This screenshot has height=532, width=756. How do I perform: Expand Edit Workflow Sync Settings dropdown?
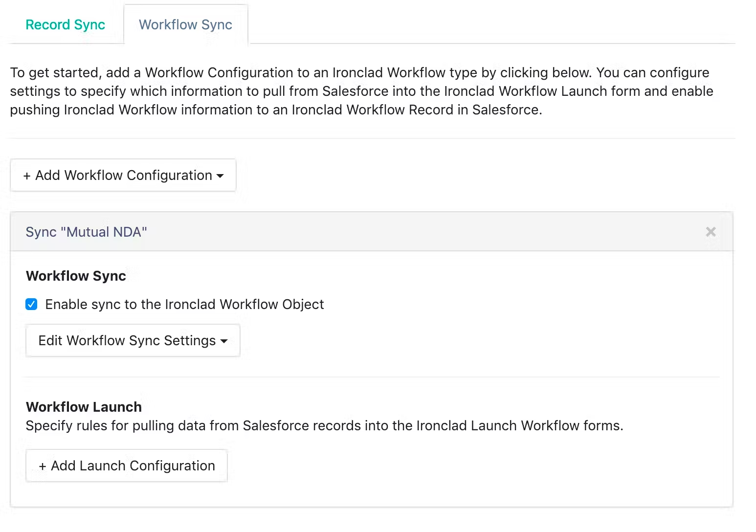click(133, 340)
